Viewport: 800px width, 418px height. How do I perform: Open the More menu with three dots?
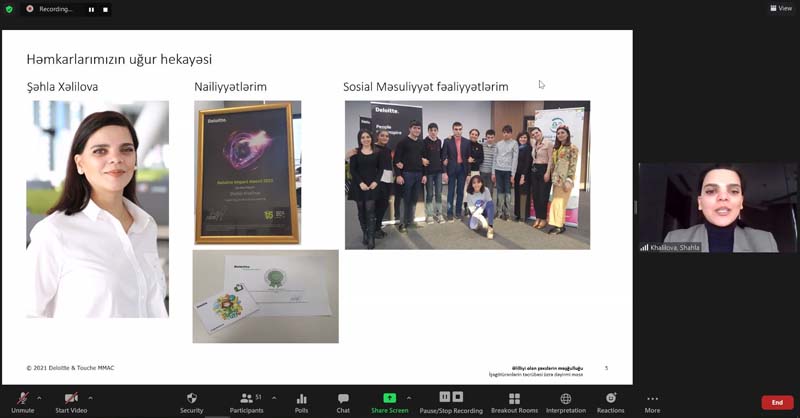click(652, 398)
